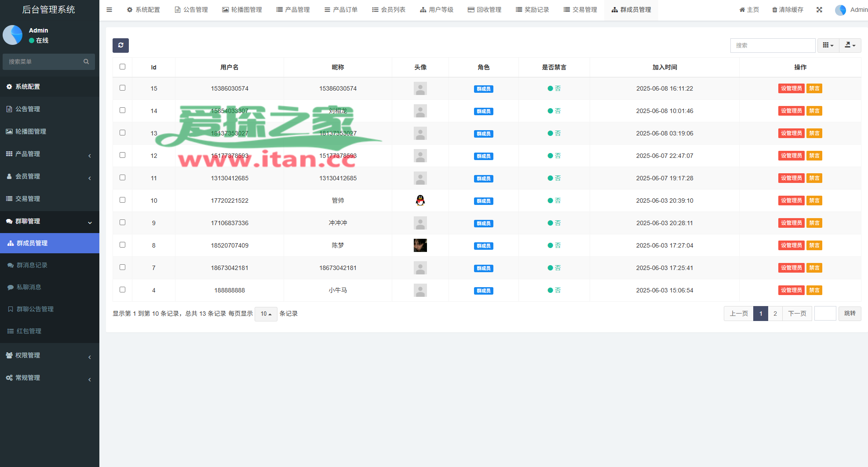The width and height of the screenshot is (868, 467).
Task: Select checkbox for user 15386030574 row
Action: [x=122, y=88]
